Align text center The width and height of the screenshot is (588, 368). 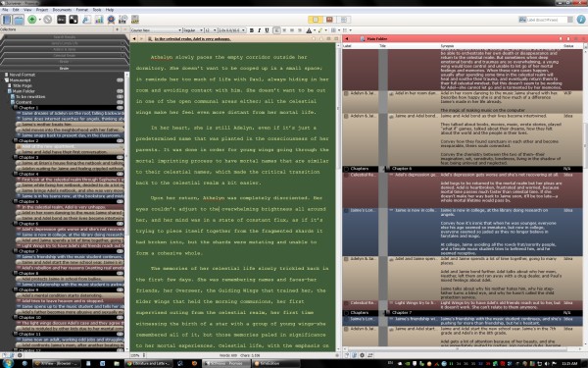point(284,30)
